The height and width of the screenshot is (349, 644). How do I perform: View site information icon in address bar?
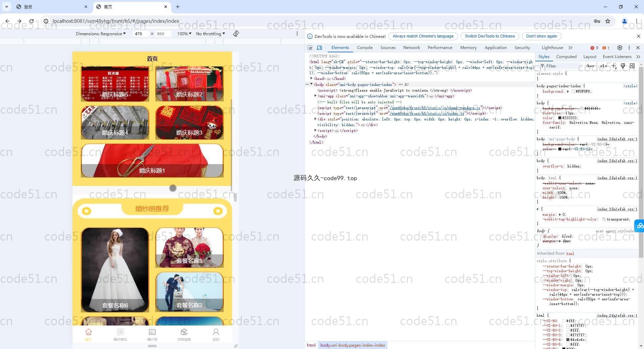(46, 21)
